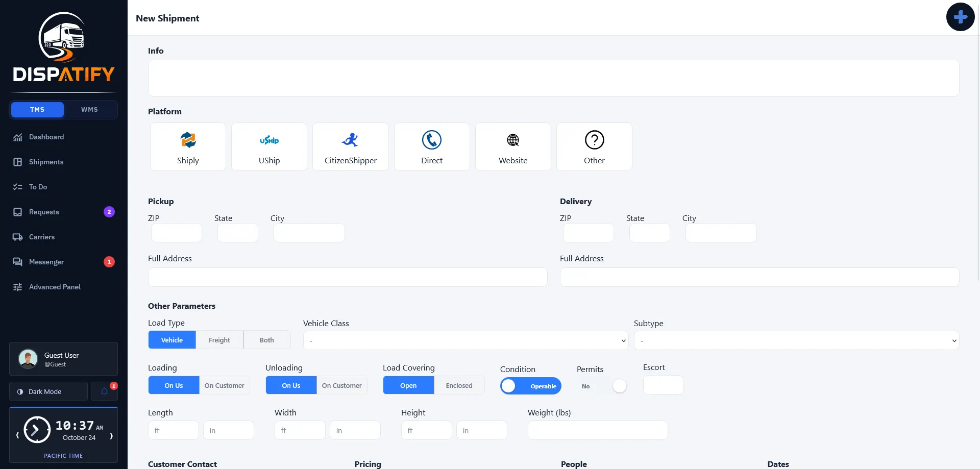Image resolution: width=980 pixels, height=469 pixels.
Task: Select the Website globe platform icon
Action: 513,146
